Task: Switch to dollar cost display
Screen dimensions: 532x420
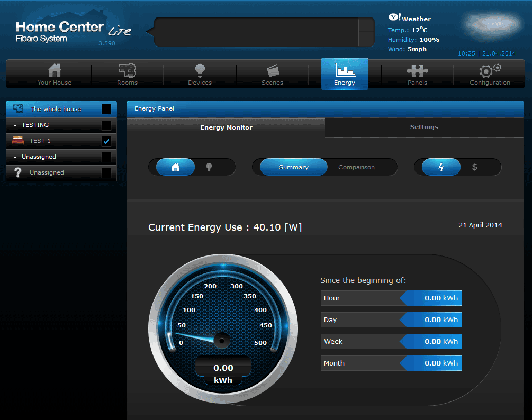Action: click(474, 167)
